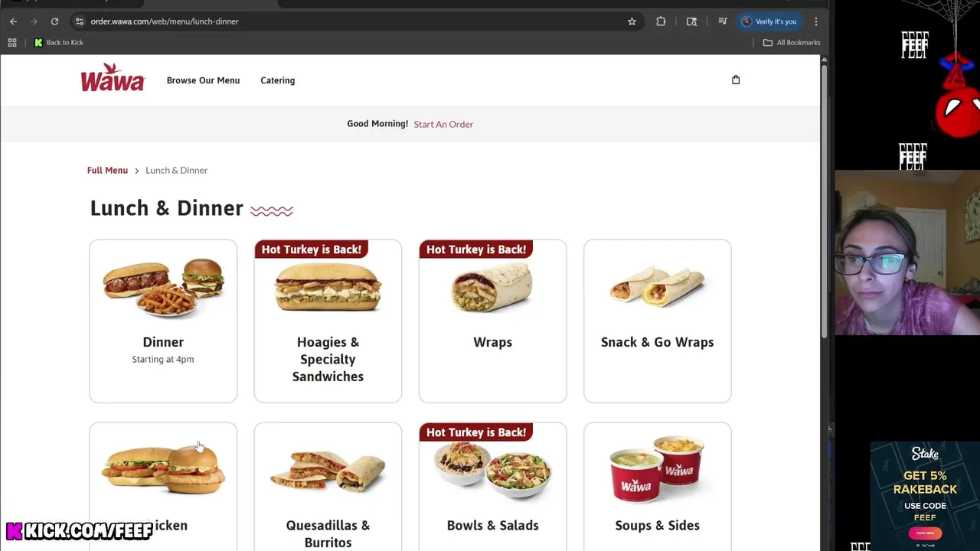Select the Snack & Go Wraps card
This screenshot has height=551, width=980.
[x=658, y=321]
